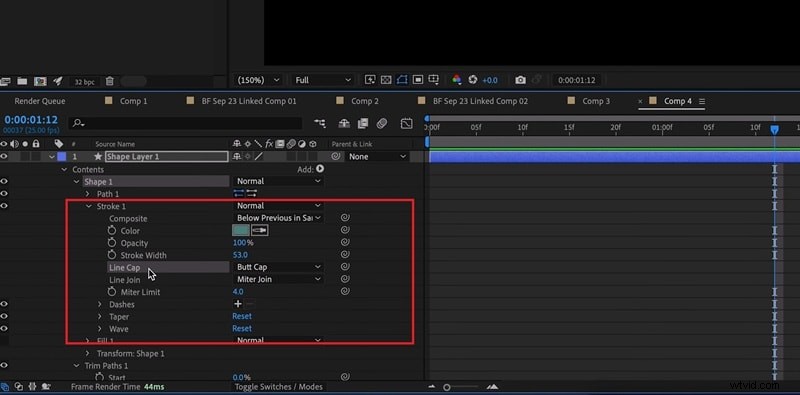The image size is (800, 395).
Task: Click the stroke color swatch
Action: (241, 230)
